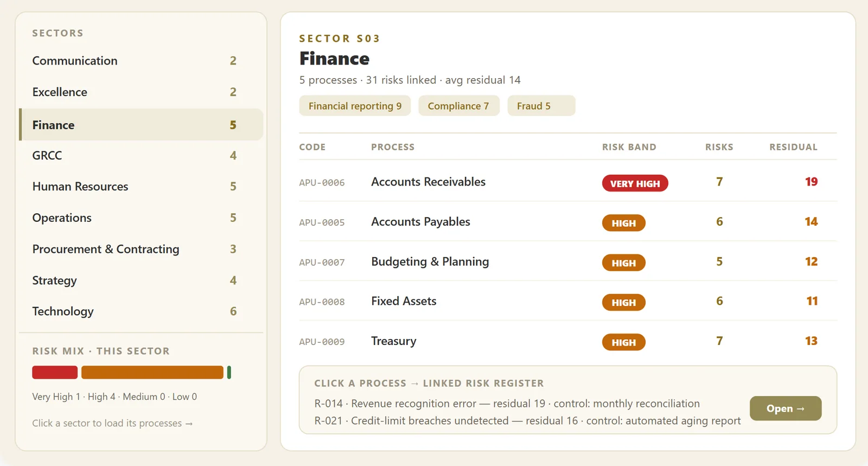Click the Compliance 7 chip
The height and width of the screenshot is (466, 868).
tap(458, 106)
